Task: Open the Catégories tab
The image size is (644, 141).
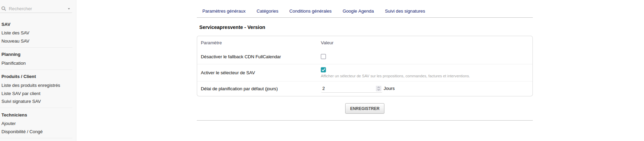Action: coord(267,11)
